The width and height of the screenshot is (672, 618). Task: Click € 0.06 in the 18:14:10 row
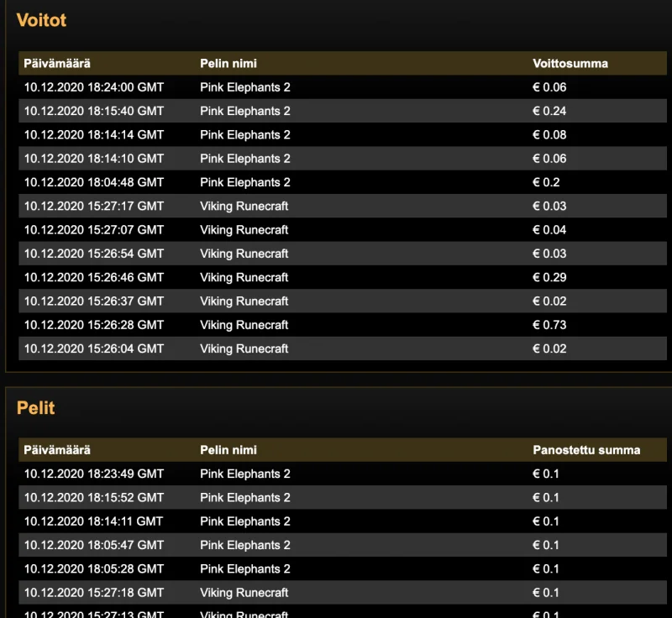tap(549, 159)
